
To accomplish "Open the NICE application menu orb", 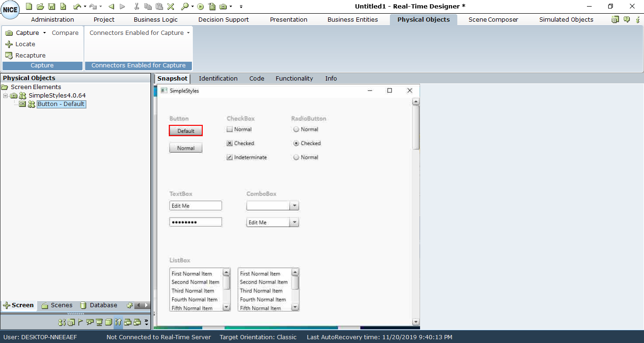I will 10,9.
